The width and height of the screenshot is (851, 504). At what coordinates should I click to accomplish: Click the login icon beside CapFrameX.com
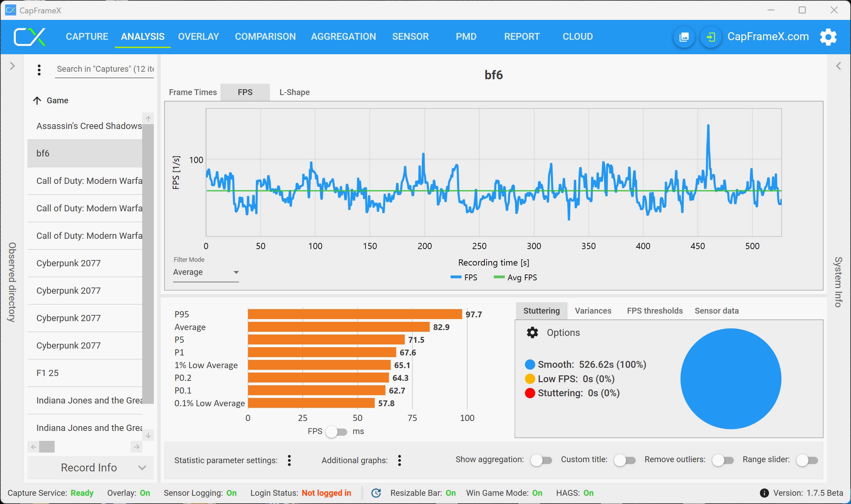pyautogui.click(x=711, y=37)
